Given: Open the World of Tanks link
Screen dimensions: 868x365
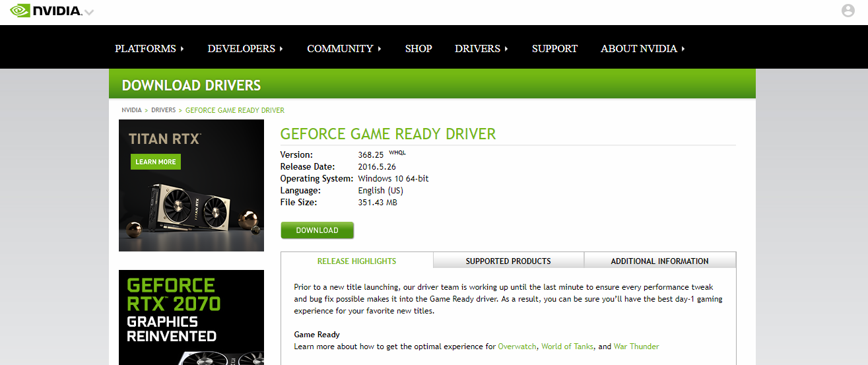Looking at the screenshot, I should [x=567, y=347].
